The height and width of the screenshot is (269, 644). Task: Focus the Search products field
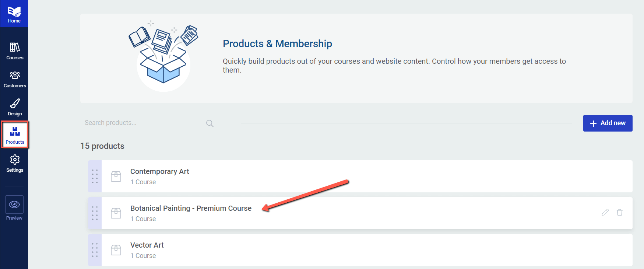tap(149, 123)
